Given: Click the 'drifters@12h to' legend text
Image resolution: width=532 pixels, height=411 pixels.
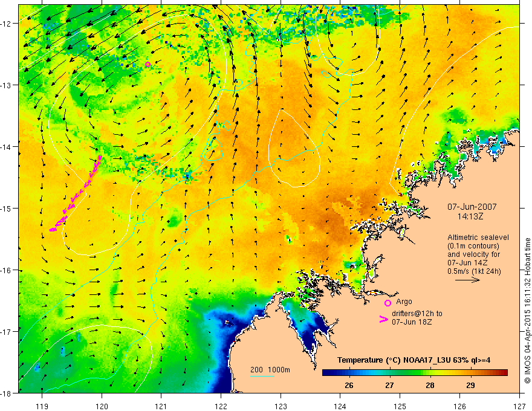Looking at the screenshot, I should click(x=417, y=314).
